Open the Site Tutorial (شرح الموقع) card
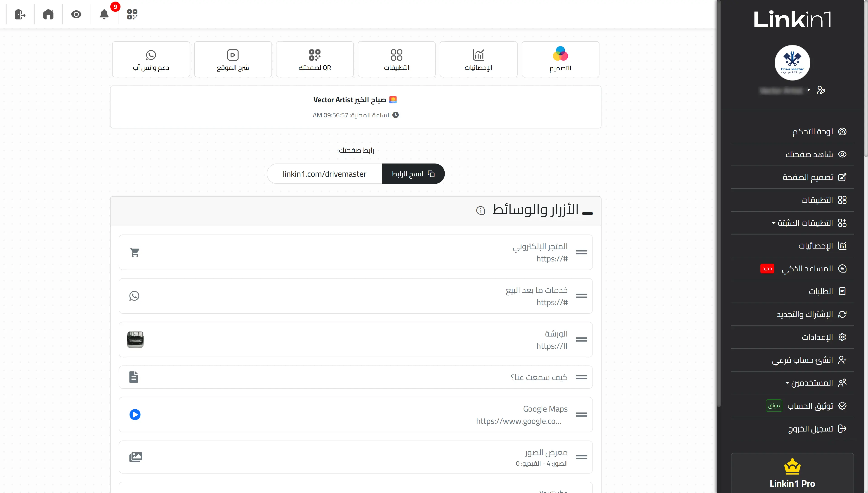Viewport: 868px width, 493px height. [x=233, y=59]
